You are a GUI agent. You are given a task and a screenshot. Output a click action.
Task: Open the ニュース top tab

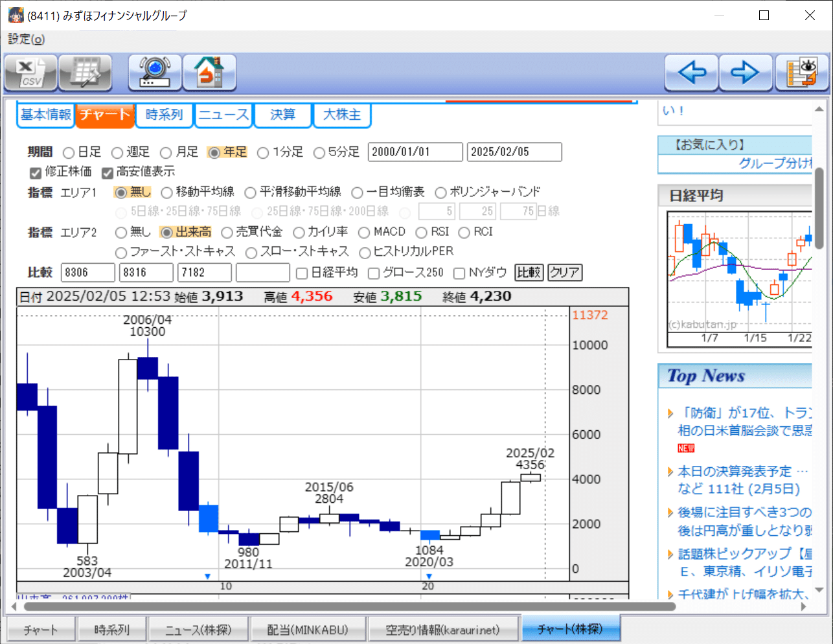pyautogui.click(x=223, y=115)
